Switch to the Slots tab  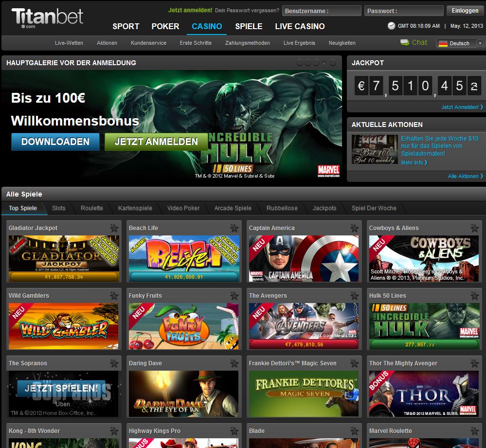58,208
